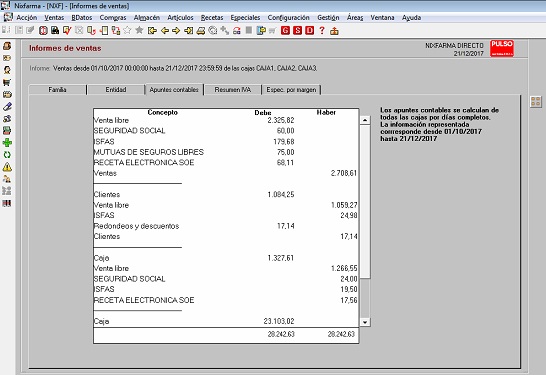The image size is (546, 375).
Task: Click the yellow left arrow toolbar icon
Action: pyautogui.click(x=165, y=31)
